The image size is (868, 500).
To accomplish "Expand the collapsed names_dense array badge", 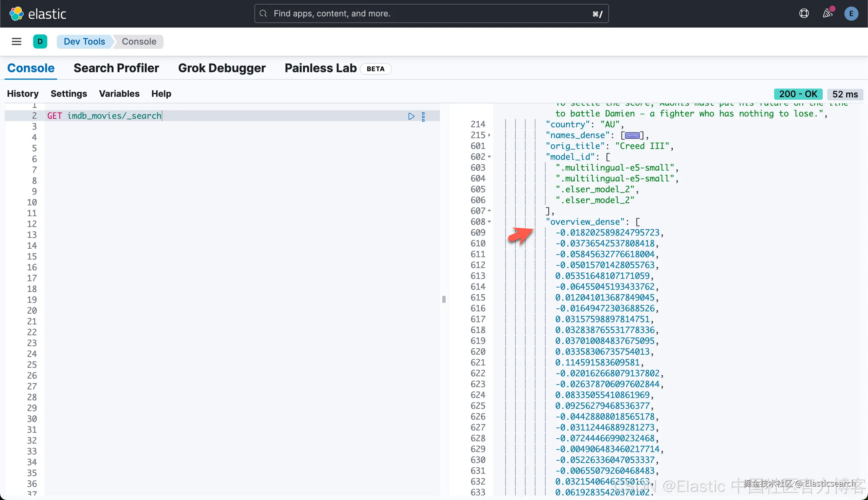I will point(632,135).
